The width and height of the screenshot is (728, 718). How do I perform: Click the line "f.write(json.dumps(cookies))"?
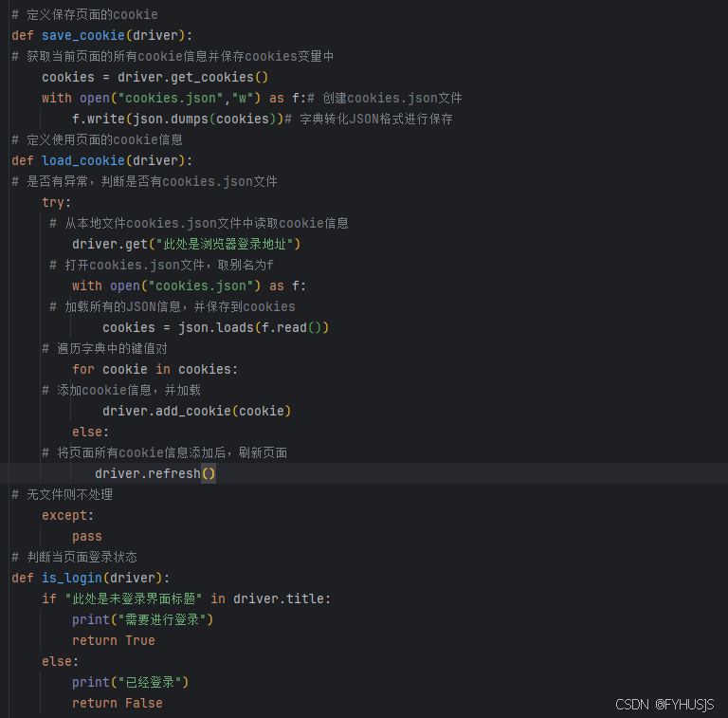178,119
